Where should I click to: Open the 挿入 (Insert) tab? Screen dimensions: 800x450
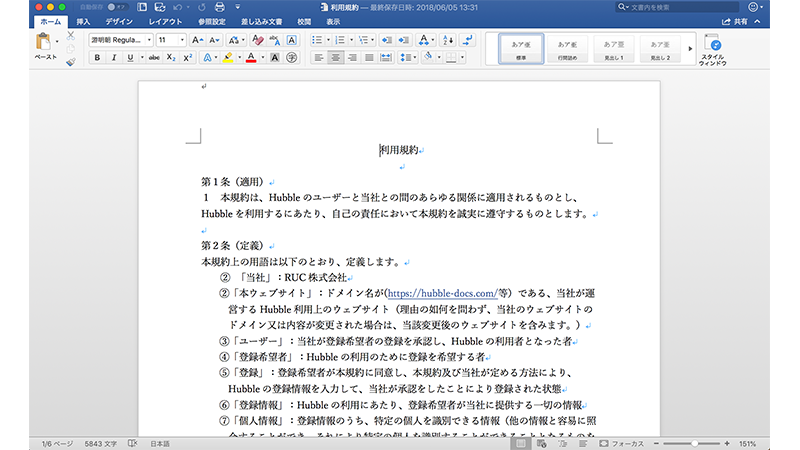83,22
